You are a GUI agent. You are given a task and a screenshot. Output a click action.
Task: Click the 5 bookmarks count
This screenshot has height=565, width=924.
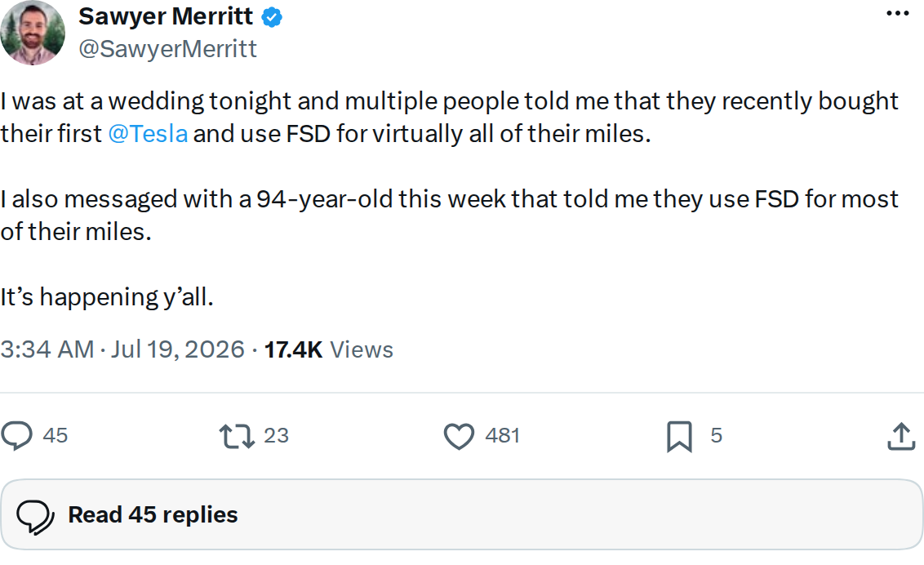716,435
